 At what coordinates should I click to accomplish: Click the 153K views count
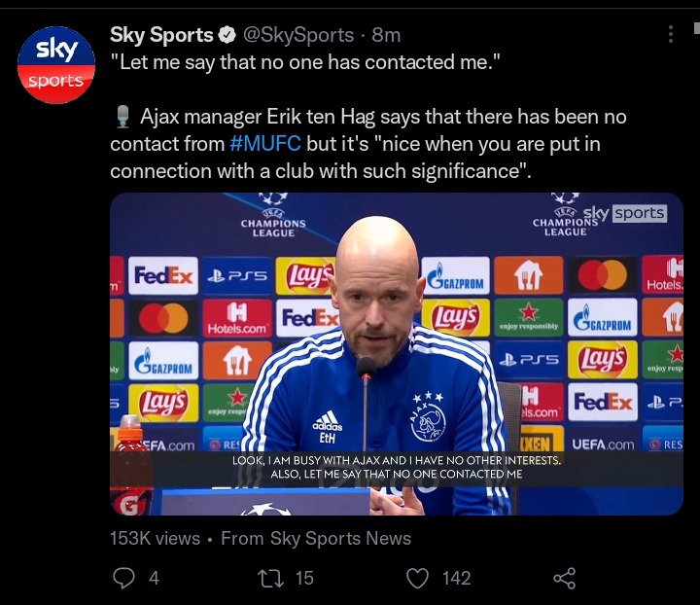click(x=155, y=539)
